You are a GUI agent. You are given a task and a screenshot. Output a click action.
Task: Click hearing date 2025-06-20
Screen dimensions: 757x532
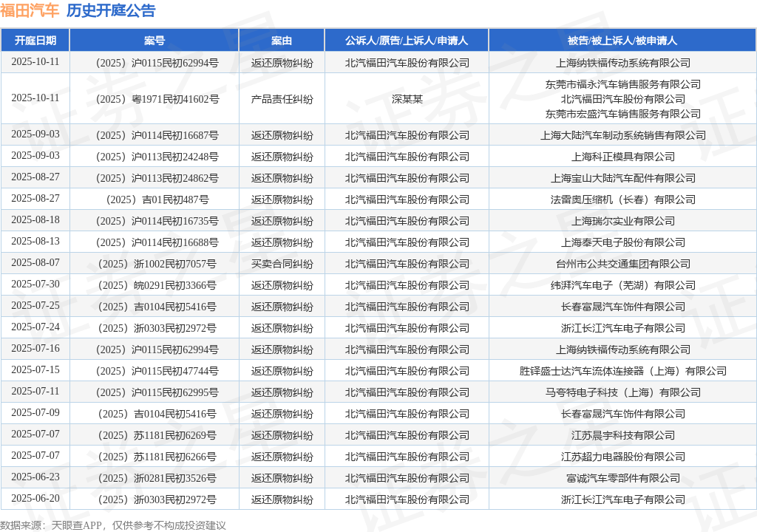pyautogui.click(x=35, y=498)
